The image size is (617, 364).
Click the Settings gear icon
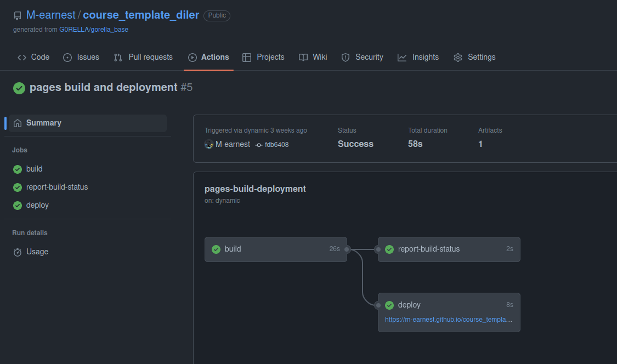click(x=457, y=58)
